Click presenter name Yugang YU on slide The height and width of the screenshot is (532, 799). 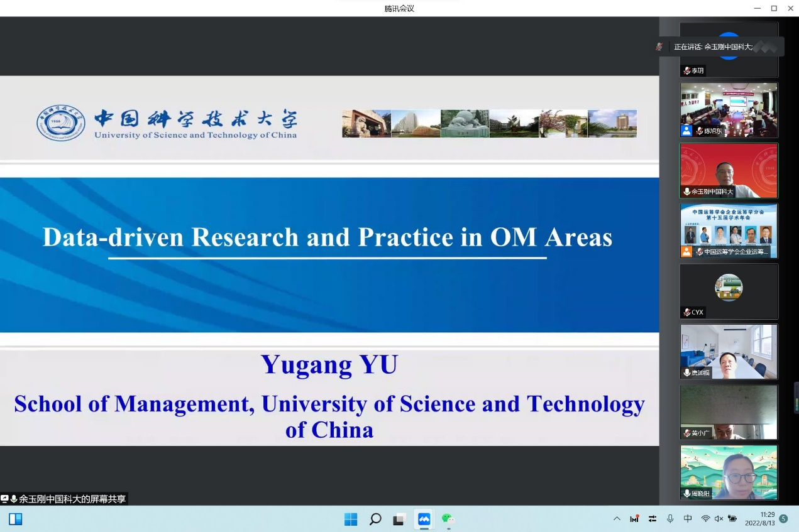[x=329, y=365]
